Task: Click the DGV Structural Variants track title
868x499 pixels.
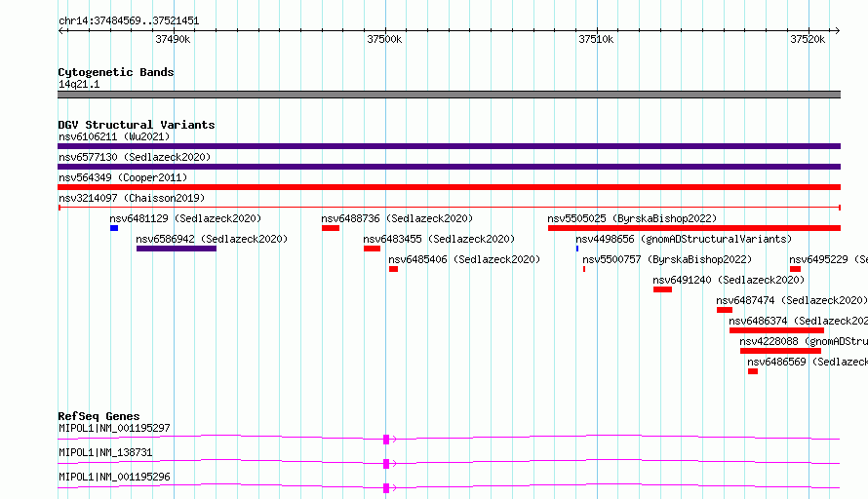Action: tap(137, 125)
